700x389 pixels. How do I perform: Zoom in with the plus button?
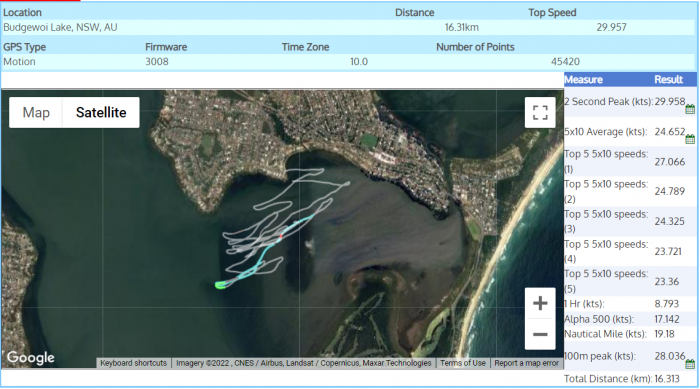540,303
